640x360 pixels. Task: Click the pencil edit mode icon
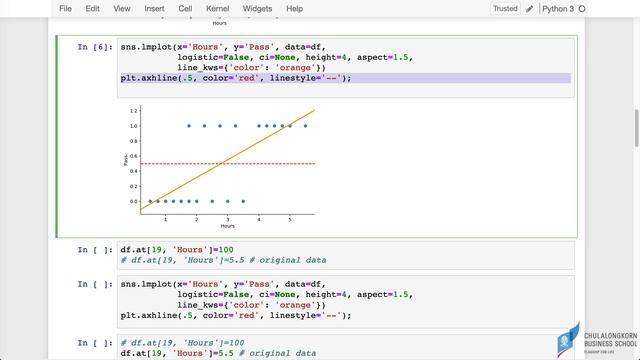pos(529,9)
